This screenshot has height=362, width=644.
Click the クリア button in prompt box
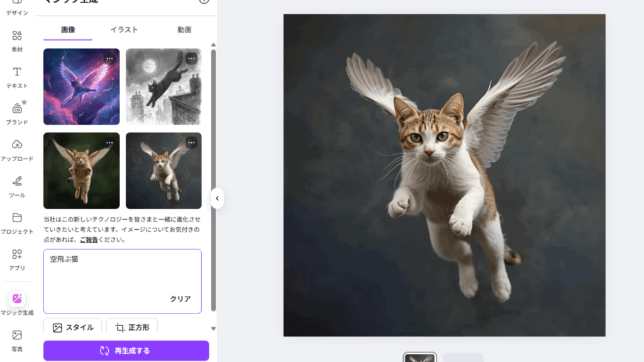click(180, 299)
